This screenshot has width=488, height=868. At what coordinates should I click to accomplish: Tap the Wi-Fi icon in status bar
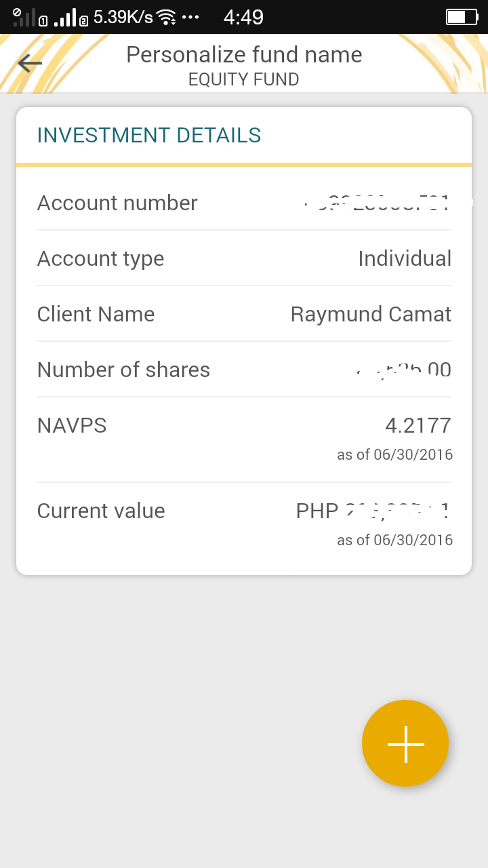pos(166,18)
